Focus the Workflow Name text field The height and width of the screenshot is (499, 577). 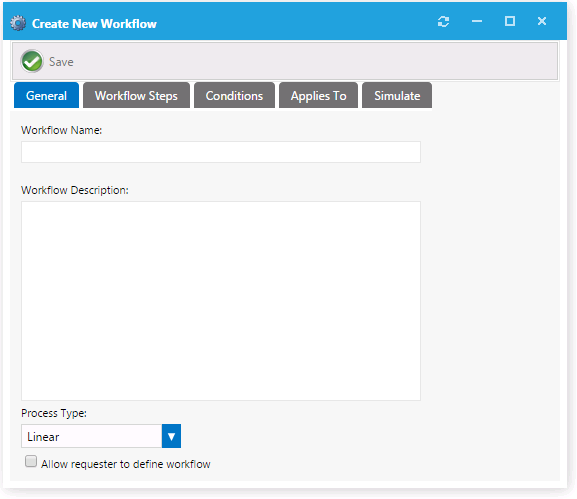[x=221, y=152]
